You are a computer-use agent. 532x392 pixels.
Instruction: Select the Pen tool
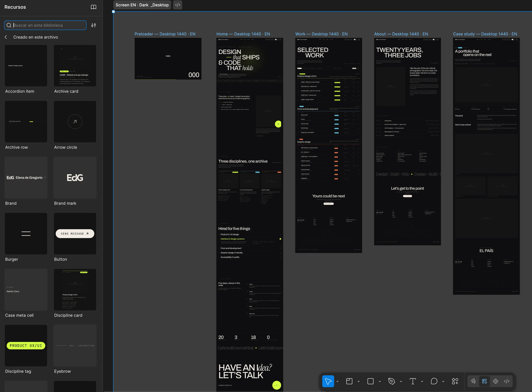tap(391, 381)
